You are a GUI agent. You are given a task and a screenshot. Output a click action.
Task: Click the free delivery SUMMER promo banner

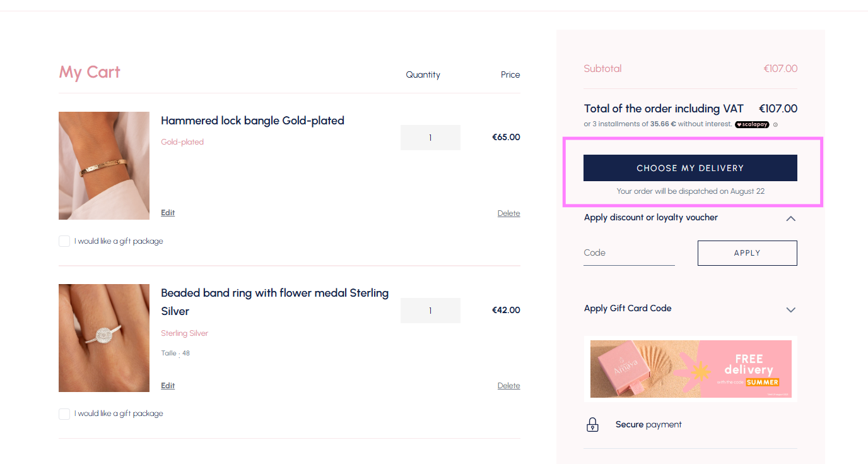click(691, 369)
